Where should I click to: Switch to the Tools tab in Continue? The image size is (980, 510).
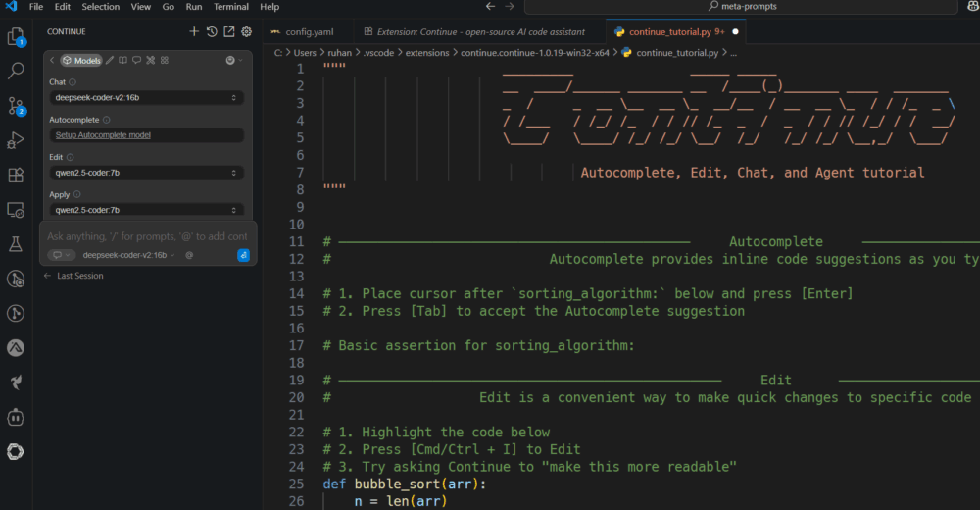point(151,61)
